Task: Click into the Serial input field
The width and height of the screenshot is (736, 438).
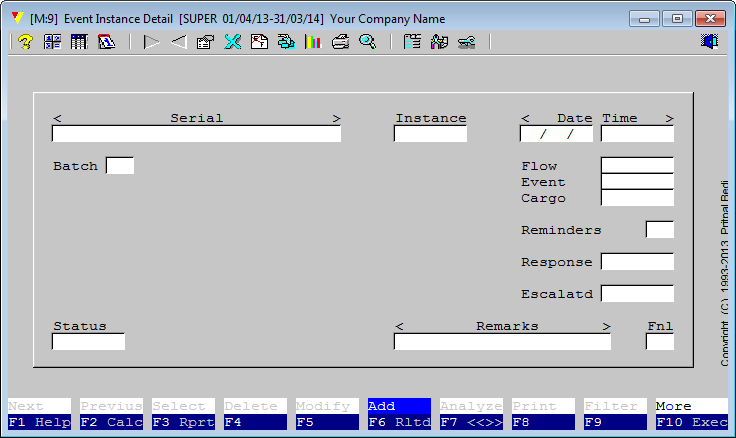Action: click(196, 134)
